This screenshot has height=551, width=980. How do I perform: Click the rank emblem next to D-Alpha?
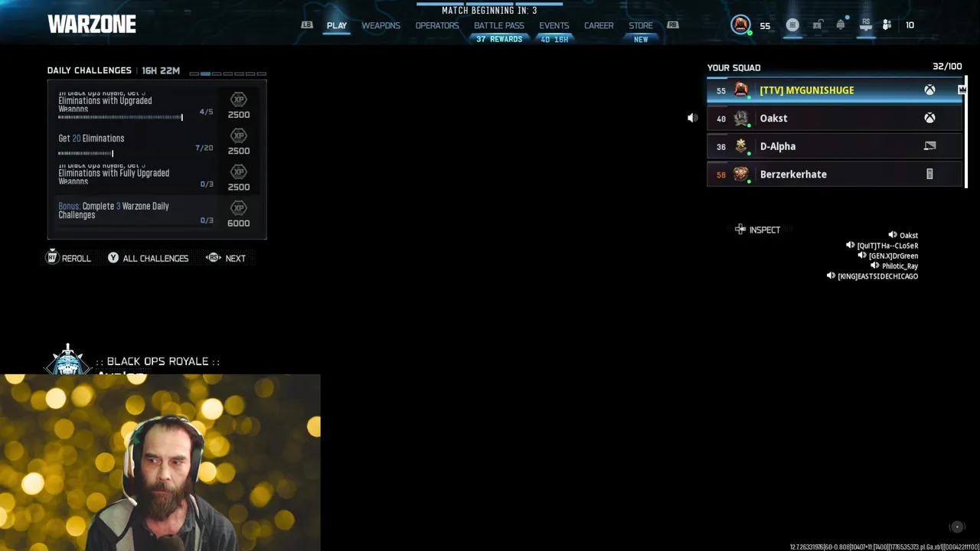pyautogui.click(x=740, y=146)
